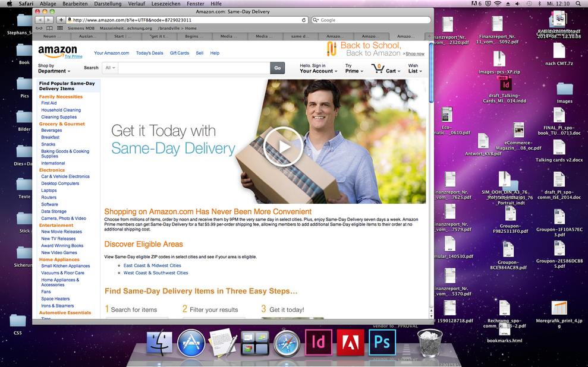Switch to the 'Neuen ...' tab
Screen dimensions: 588x367
click(x=52, y=36)
